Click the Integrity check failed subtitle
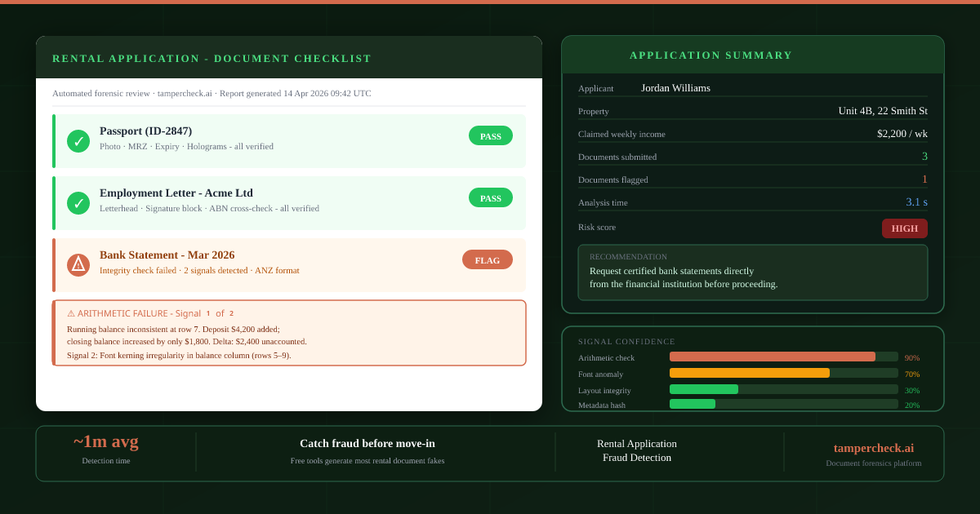Image resolution: width=980 pixels, height=514 pixels. pos(199,270)
